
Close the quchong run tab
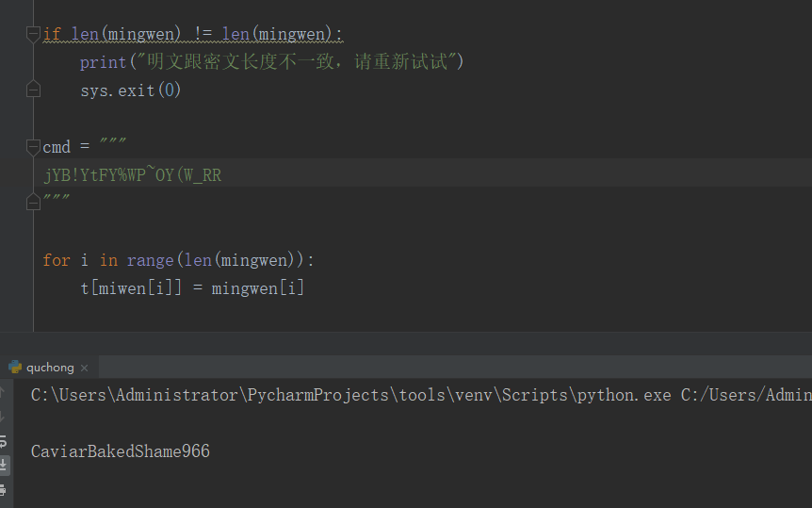coord(85,368)
